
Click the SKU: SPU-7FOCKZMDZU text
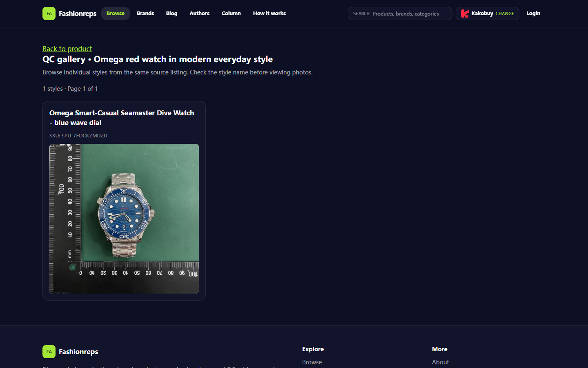[x=78, y=135]
